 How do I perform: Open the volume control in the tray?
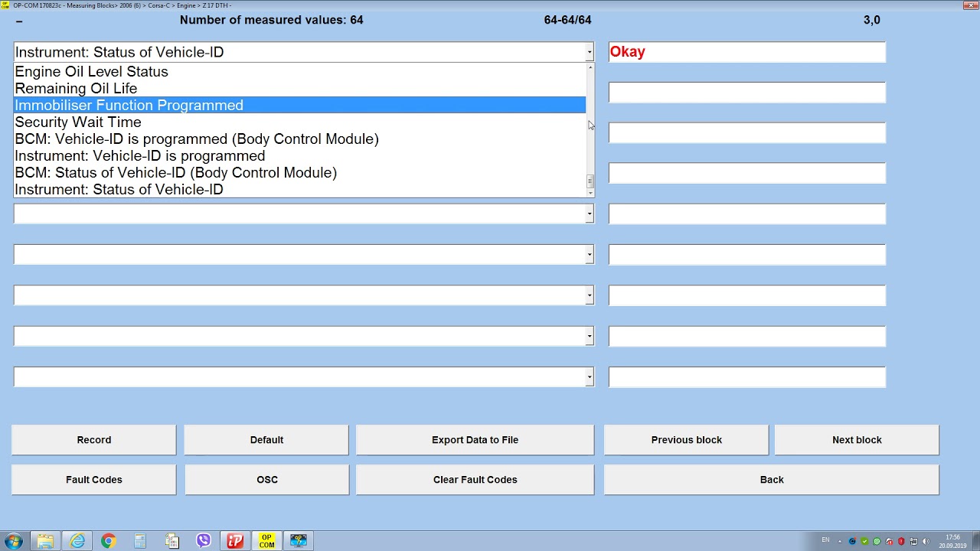click(926, 542)
